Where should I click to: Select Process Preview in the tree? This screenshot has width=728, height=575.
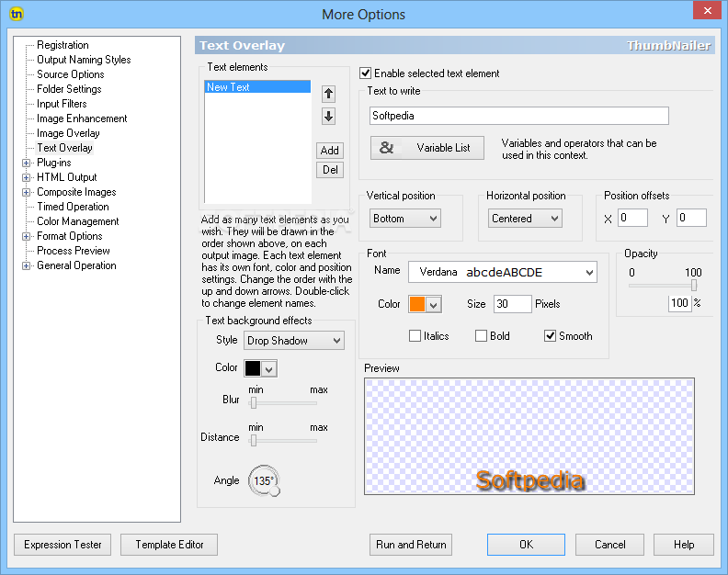(x=74, y=251)
